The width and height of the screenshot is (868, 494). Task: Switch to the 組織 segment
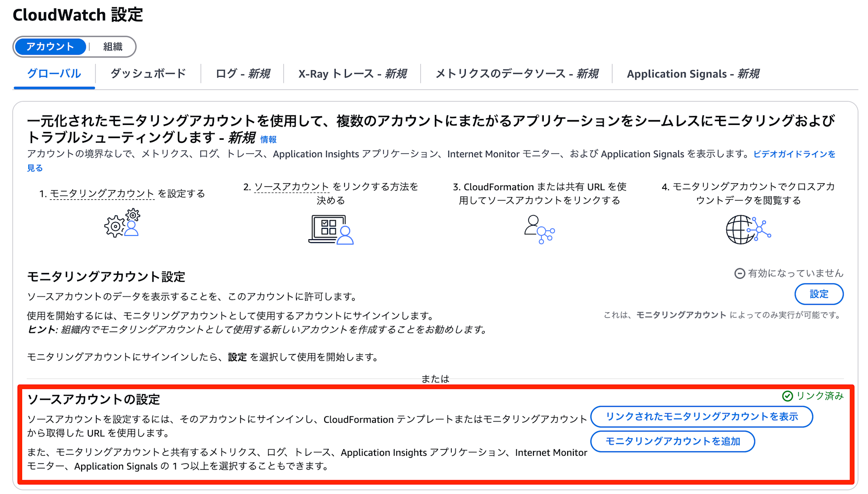pos(112,46)
